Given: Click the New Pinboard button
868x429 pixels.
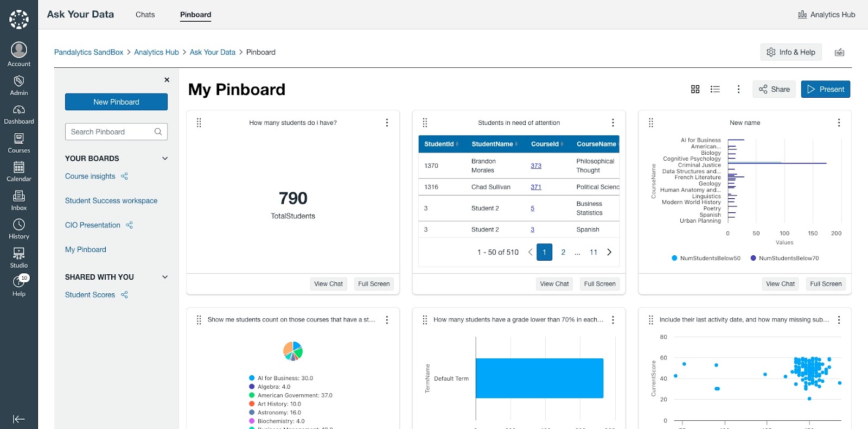Looking at the screenshot, I should pyautogui.click(x=116, y=102).
